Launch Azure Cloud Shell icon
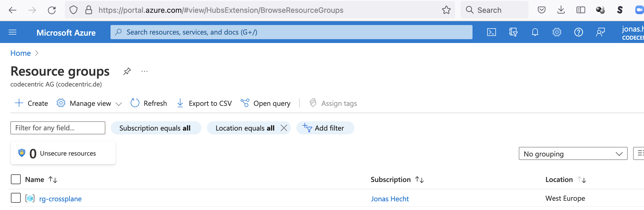This screenshot has height=210, width=644. (x=491, y=32)
